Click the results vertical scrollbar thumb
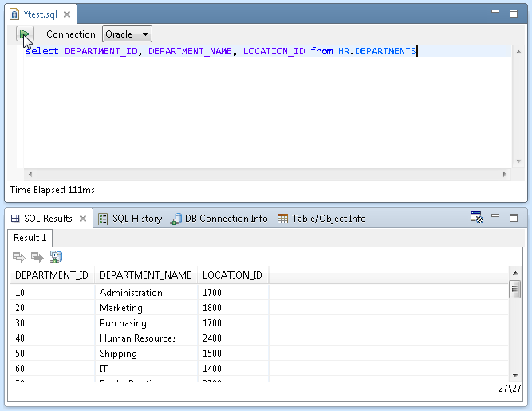 (x=514, y=290)
